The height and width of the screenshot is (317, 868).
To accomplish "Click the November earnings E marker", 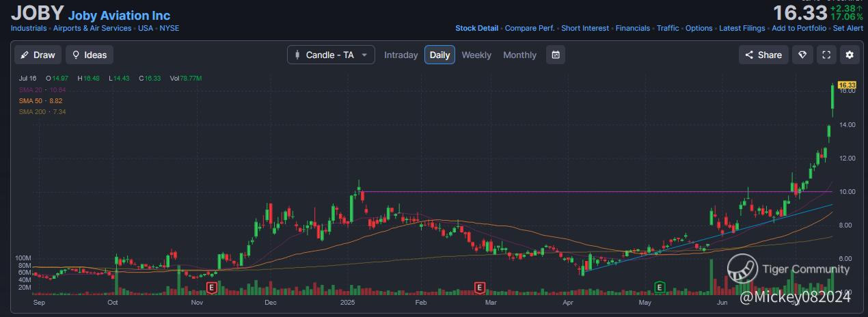I will (211, 287).
